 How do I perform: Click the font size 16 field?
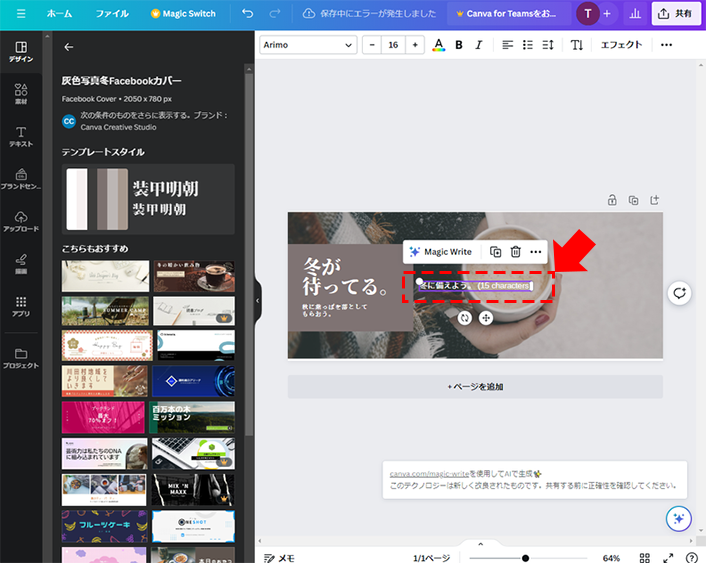(394, 45)
